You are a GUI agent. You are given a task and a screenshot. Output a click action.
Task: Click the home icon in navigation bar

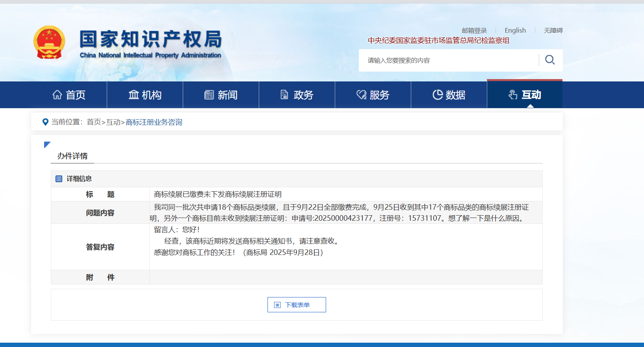(x=57, y=95)
